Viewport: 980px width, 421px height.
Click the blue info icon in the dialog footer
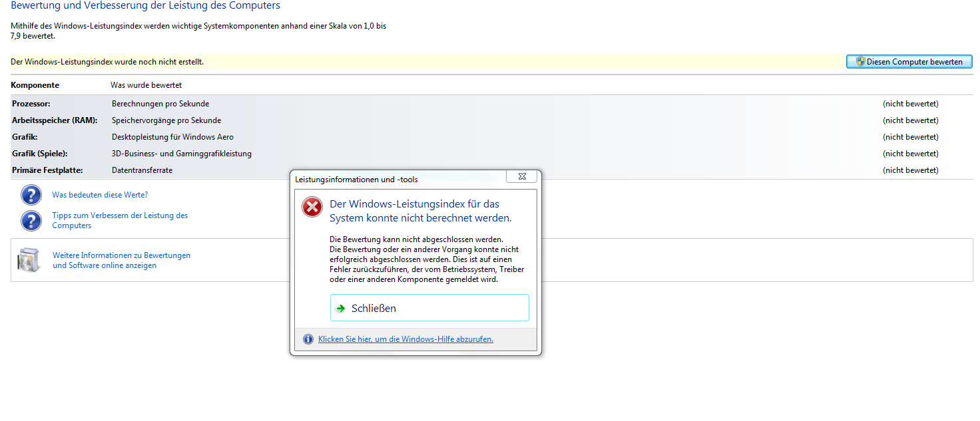[308, 339]
